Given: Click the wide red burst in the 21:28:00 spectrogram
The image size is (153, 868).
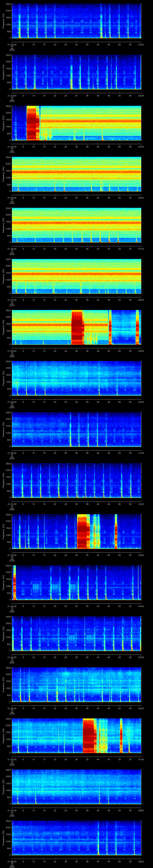Looking at the screenshot, I should (x=77, y=327).
